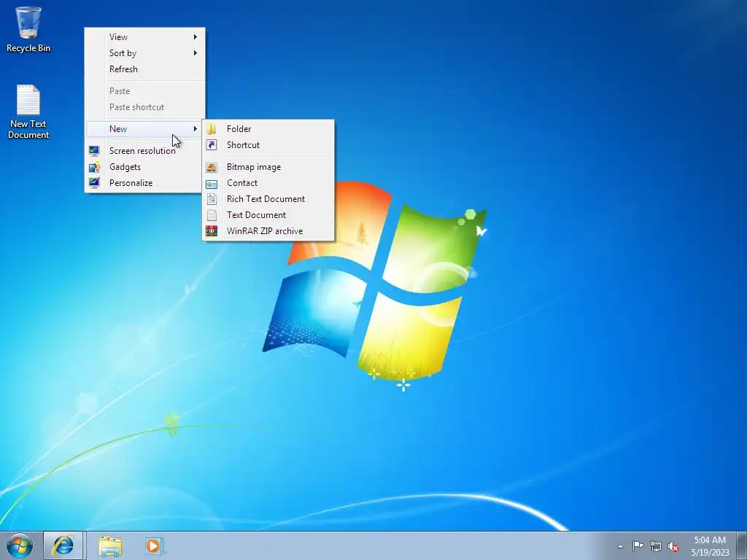Viewport: 747px width, 560px height.
Task: Expand the New submenu arrow
Action: (x=196, y=128)
